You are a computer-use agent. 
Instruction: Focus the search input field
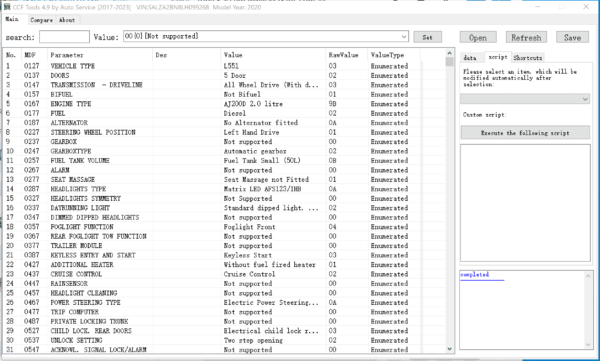(64, 37)
